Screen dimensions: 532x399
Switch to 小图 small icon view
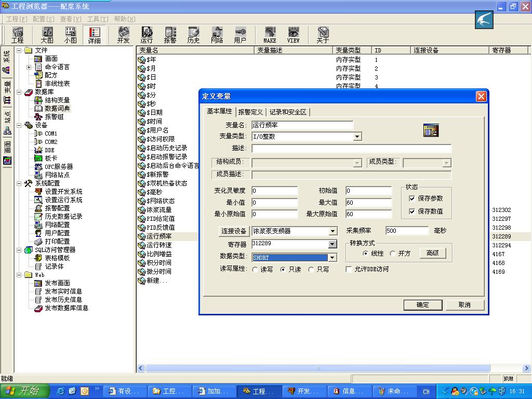coord(70,35)
